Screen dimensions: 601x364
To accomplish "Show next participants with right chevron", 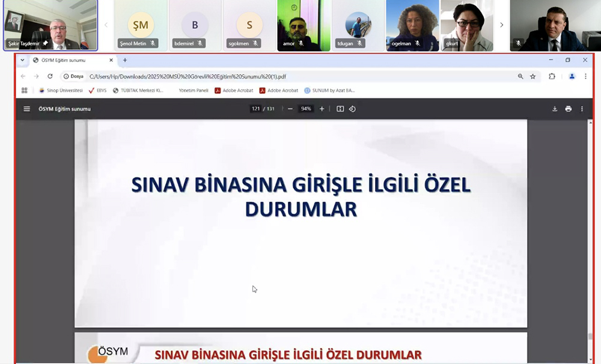I will (502, 25).
